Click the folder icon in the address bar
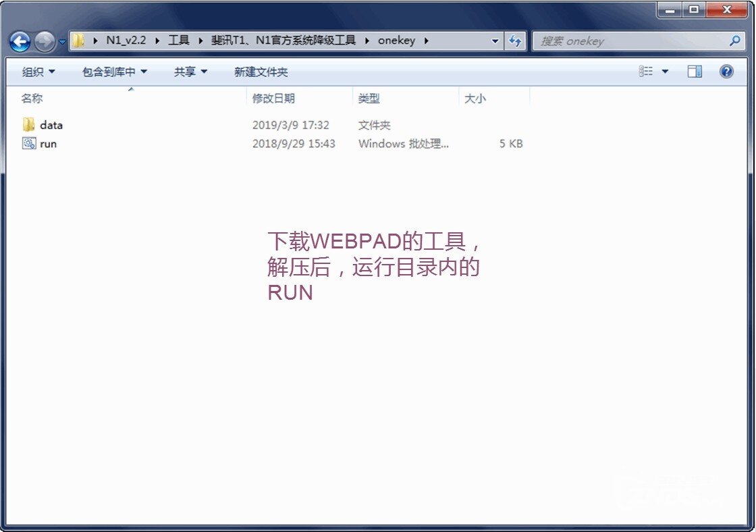756x532 pixels. point(78,41)
